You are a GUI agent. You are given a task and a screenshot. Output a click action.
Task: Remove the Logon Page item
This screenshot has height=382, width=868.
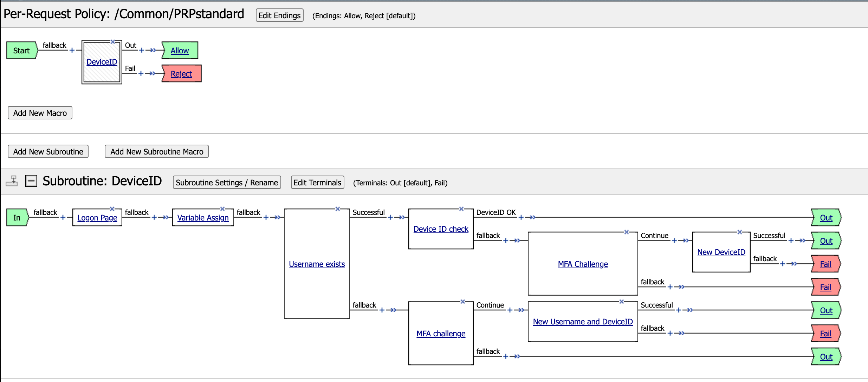tap(112, 209)
